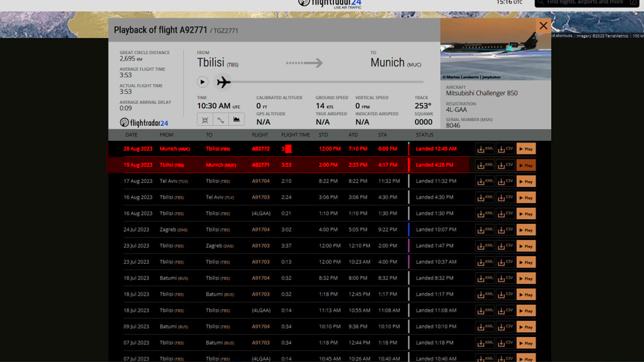Viewport: 644px width, 362px height.
Task: Click the registration value 4L-GAA
Action: 456,110
